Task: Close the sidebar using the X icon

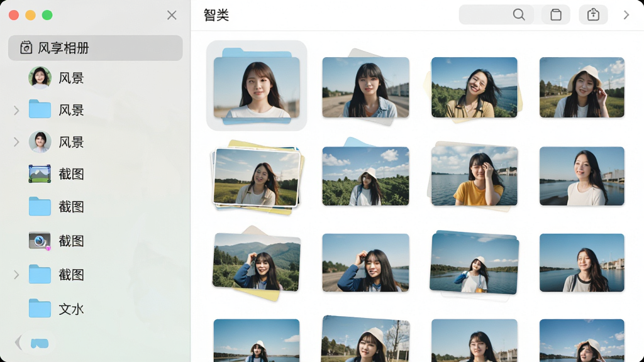Action: 172,15
